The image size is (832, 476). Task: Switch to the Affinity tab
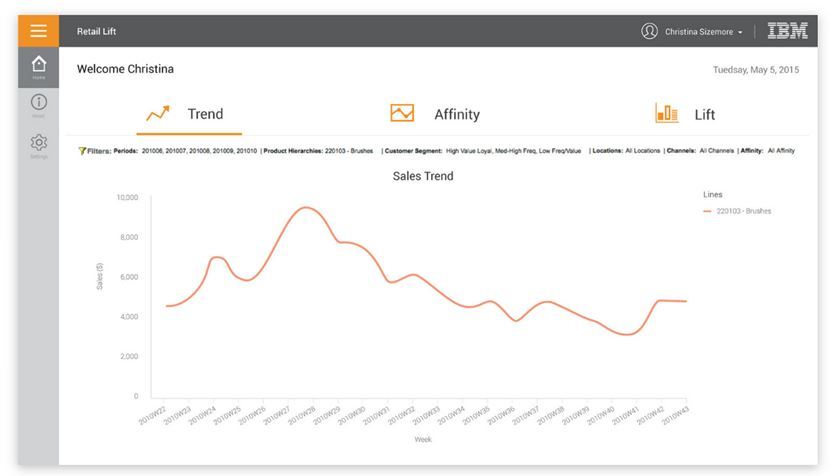coord(456,114)
